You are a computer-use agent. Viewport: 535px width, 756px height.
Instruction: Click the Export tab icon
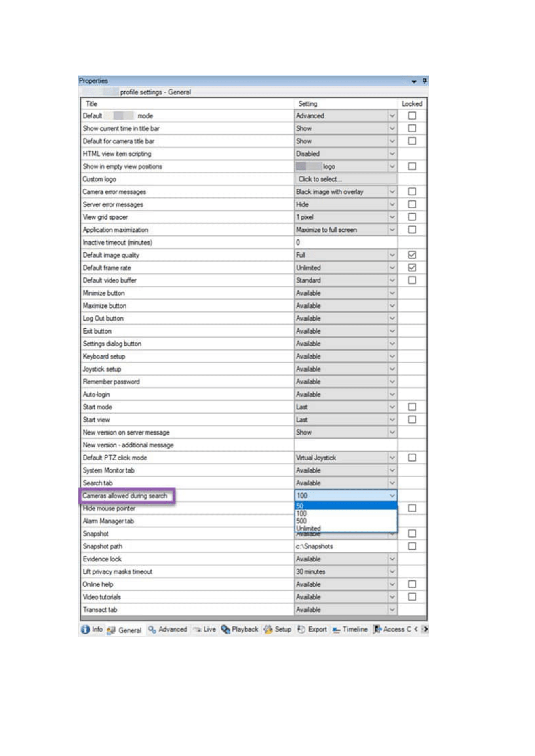click(301, 630)
